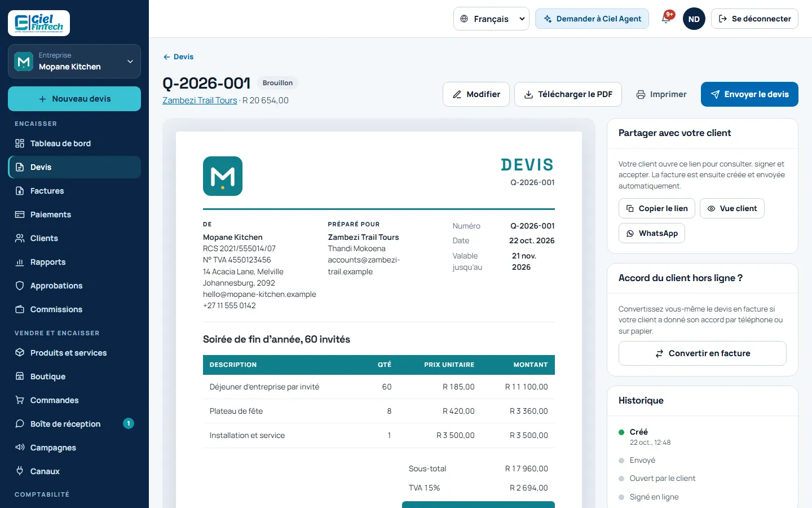Select Devis in the sidebar
Viewport: 812px width, 508px height.
pyautogui.click(x=74, y=167)
